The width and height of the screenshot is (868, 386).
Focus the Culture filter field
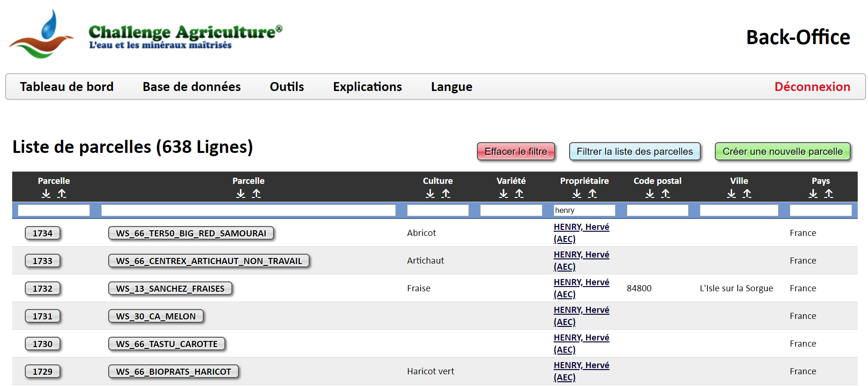(x=438, y=210)
